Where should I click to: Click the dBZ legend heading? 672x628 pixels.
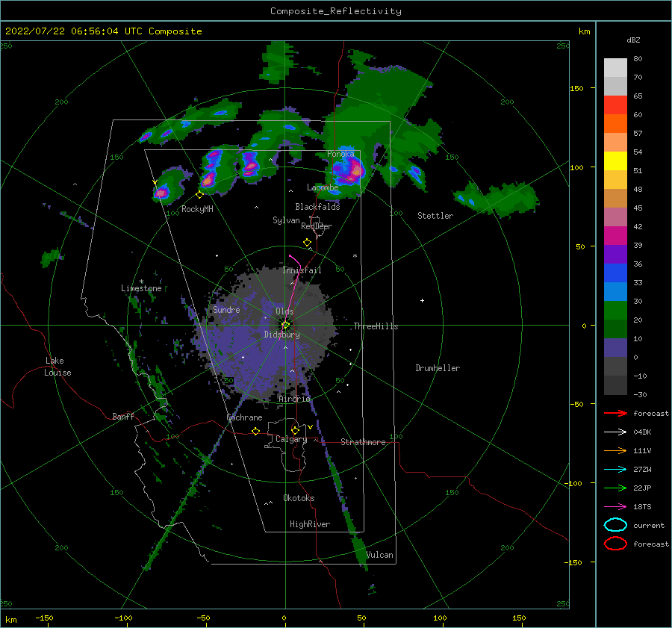pos(633,40)
